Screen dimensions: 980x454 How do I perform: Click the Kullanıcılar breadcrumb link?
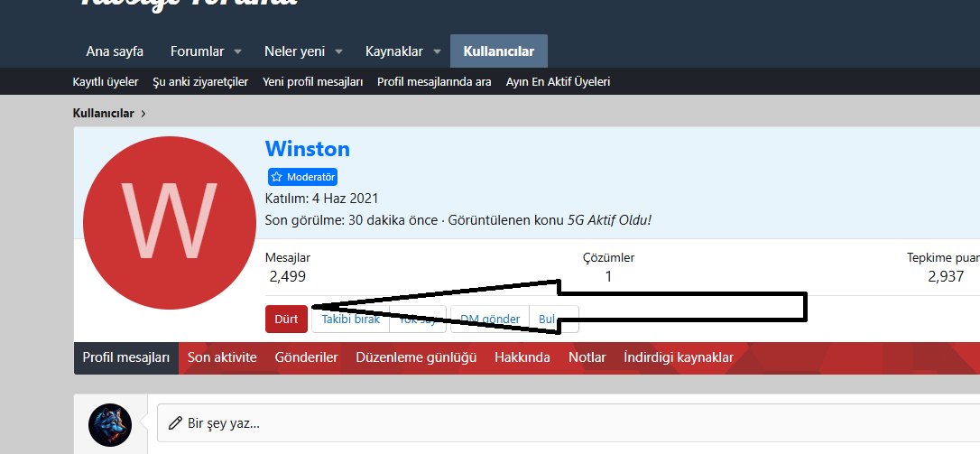104,113
